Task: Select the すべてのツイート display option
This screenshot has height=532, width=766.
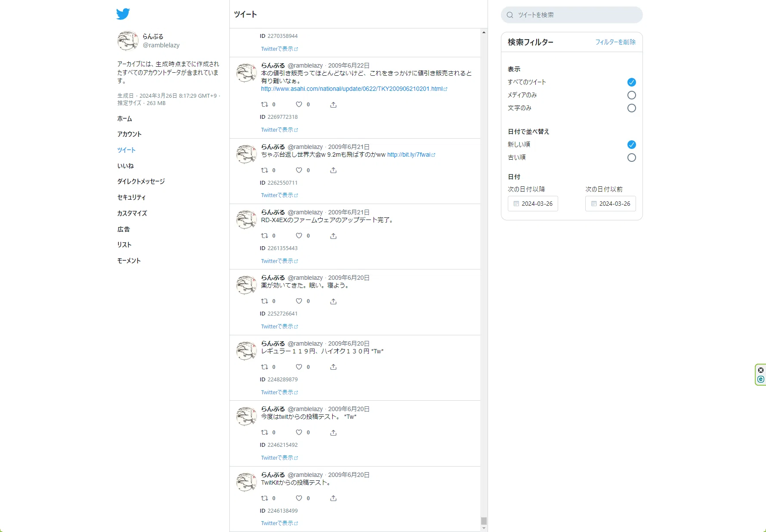Action: [x=631, y=82]
